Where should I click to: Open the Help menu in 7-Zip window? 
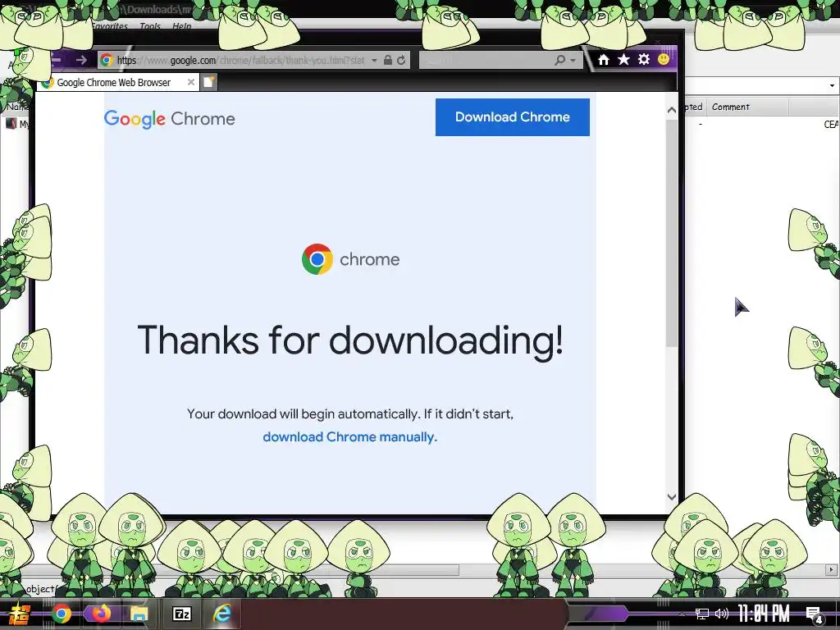pos(181,25)
